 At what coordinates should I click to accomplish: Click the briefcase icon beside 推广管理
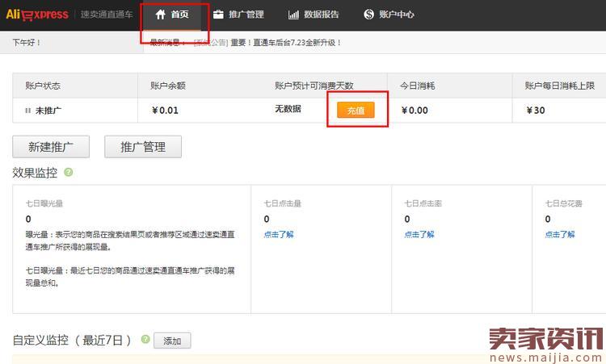218,15
